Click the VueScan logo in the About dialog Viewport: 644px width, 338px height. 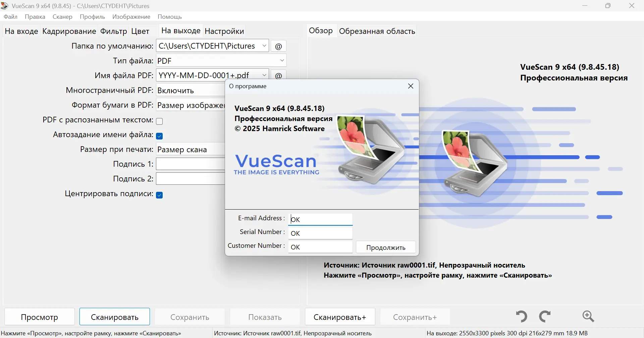click(276, 164)
